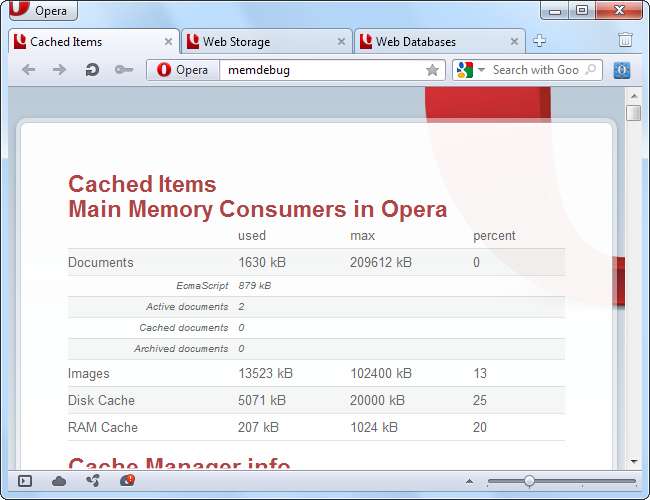This screenshot has width=650, height=500.
Task: Minimize the Opera window
Action: tap(555, 11)
